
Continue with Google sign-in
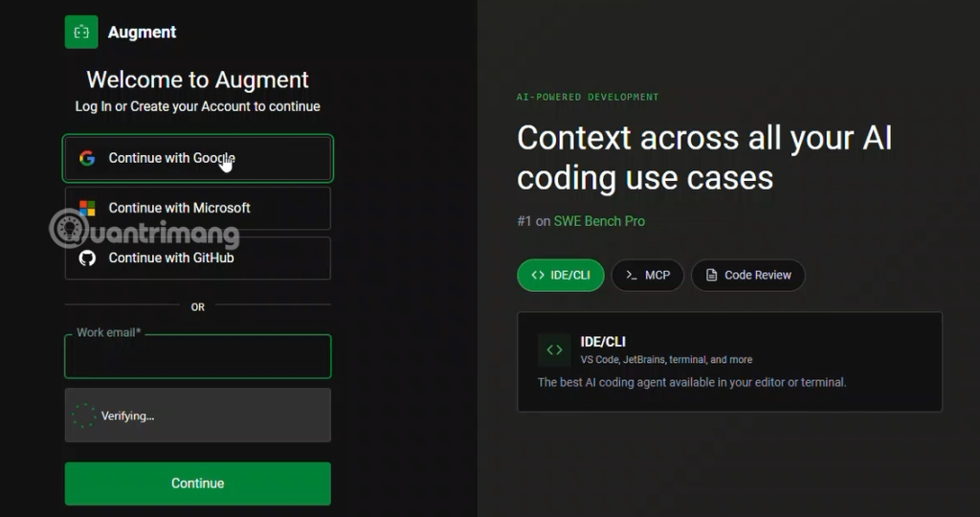(197, 158)
